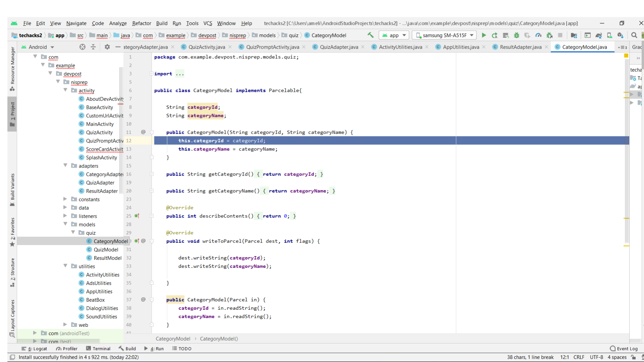
Task: Click the Make Project hammer icon
Action: pos(370,35)
